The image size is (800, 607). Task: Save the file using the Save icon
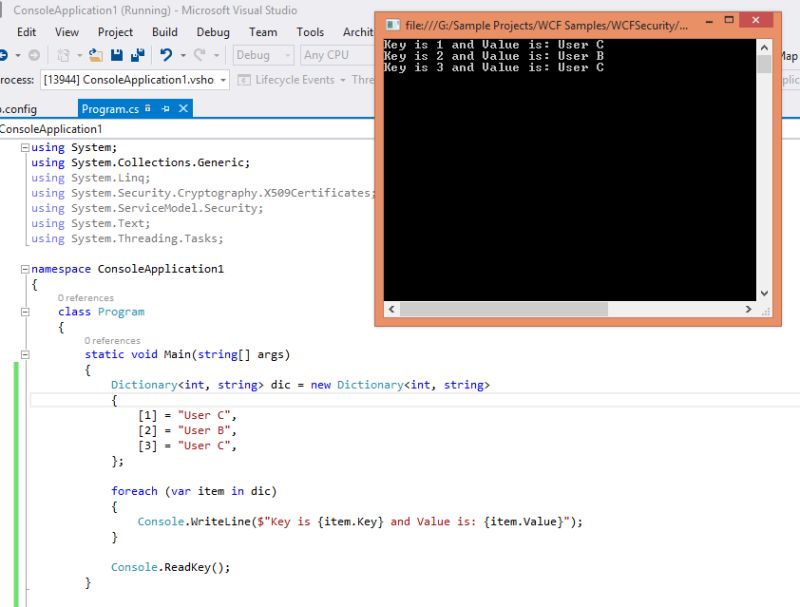click(x=114, y=55)
